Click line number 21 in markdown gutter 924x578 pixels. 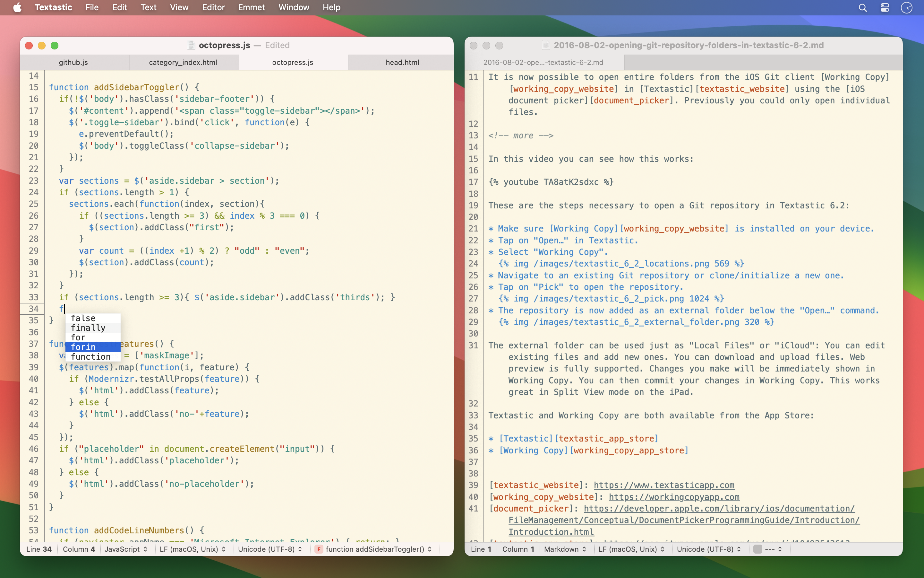pyautogui.click(x=474, y=229)
